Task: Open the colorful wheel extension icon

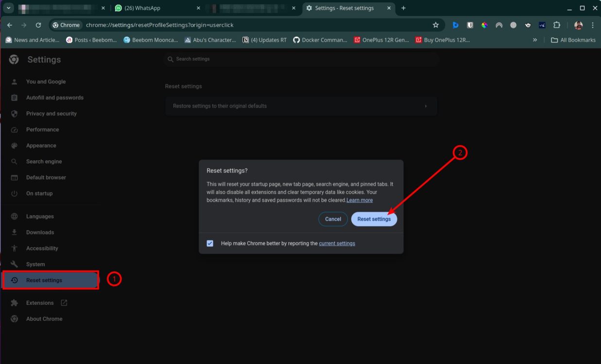Action: [484, 25]
